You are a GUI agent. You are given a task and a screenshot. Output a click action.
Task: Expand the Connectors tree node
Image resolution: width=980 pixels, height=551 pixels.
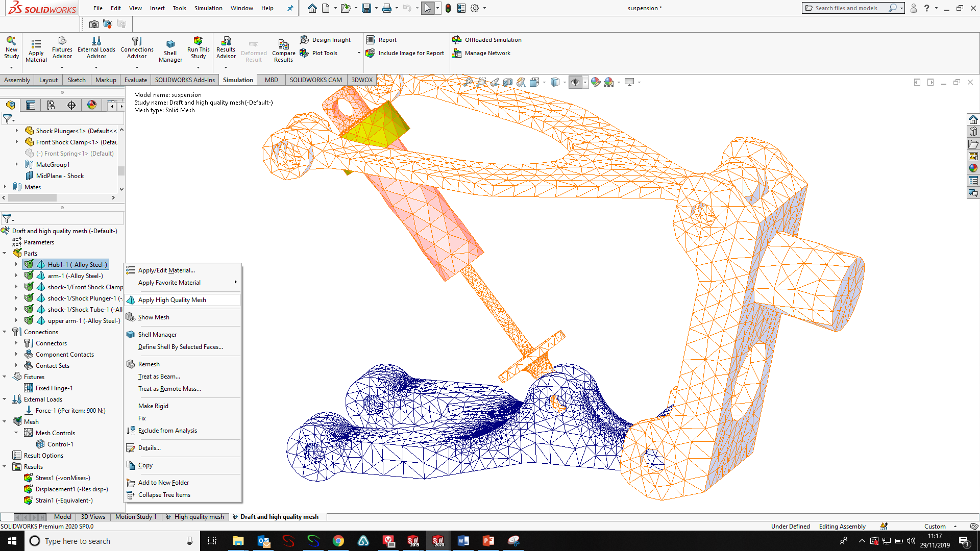click(16, 343)
